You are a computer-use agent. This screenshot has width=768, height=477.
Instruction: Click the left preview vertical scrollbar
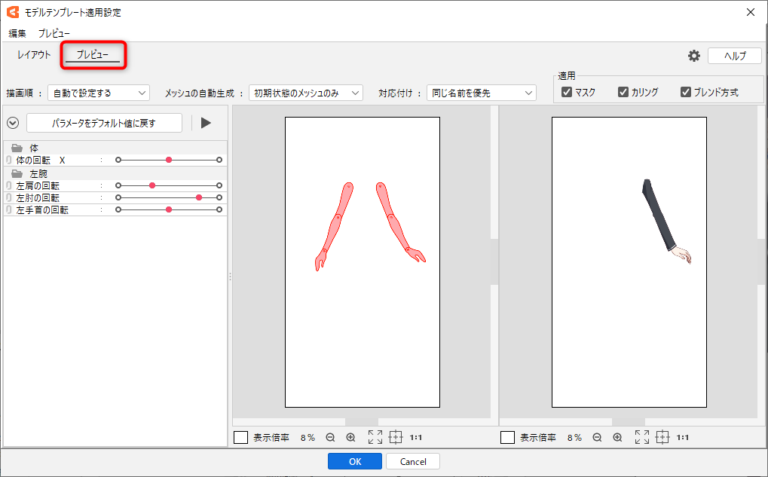pyautogui.click(x=494, y=262)
